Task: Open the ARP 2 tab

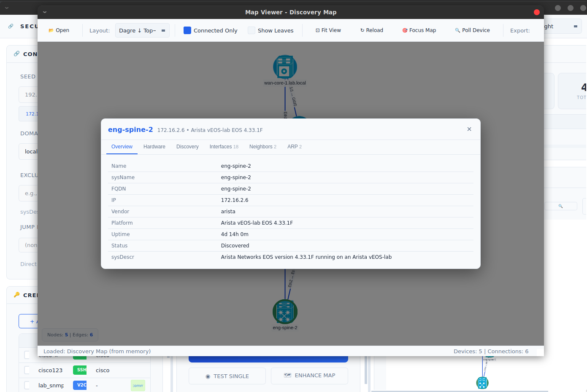Action: click(295, 147)
